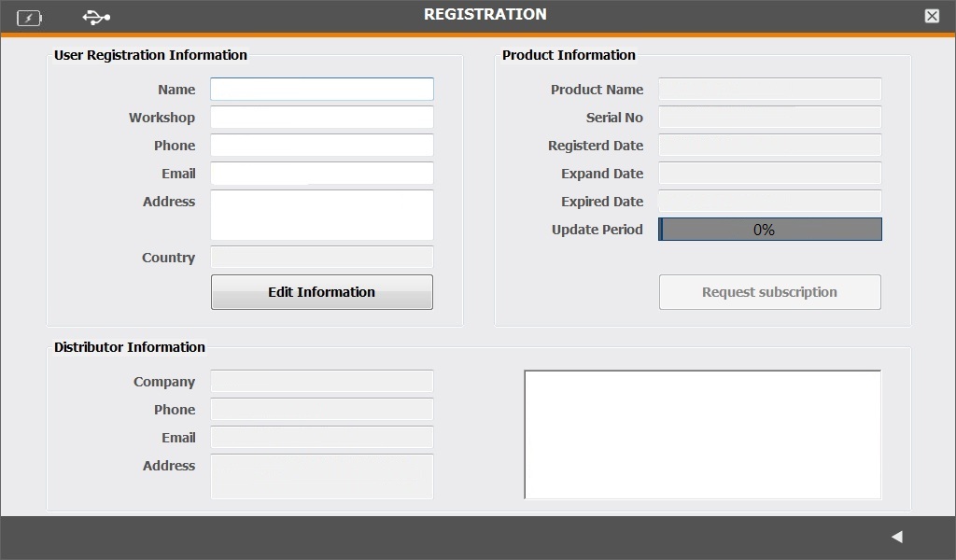Click the distributor Company field
This screenshot has height=560, width=956.
(321, 382)
